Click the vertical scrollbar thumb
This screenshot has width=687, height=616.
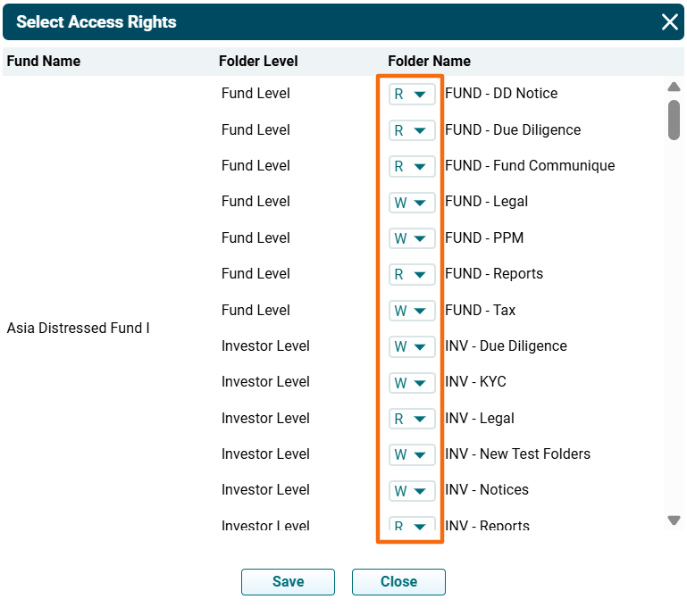coord(674,120)
